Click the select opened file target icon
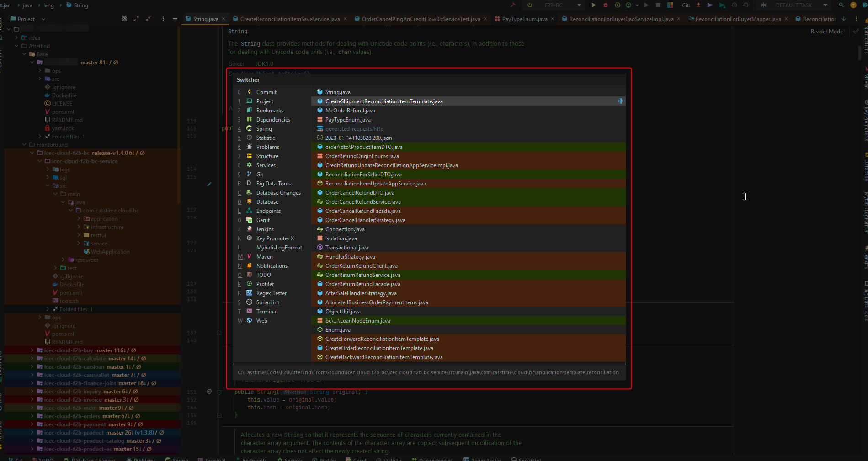 (x=124, y=19)
